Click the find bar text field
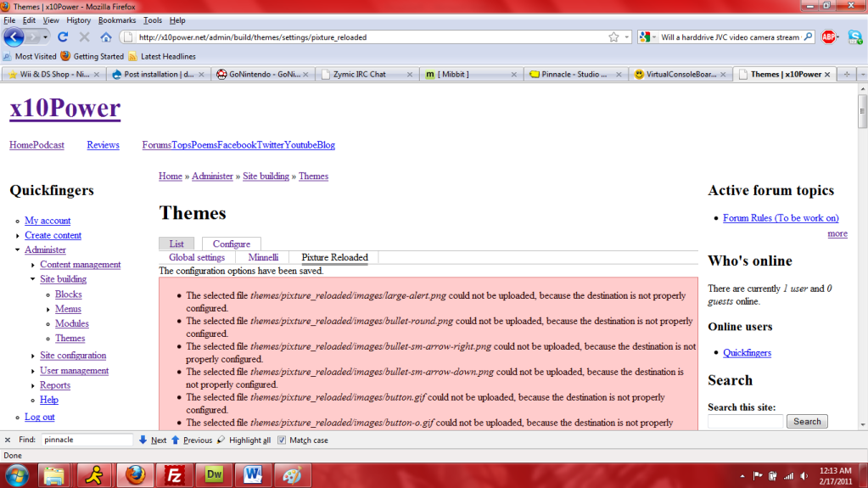Image resolution: width=868 pixels, height=488 pixels. pyautogui.click(x=87, y=440)
